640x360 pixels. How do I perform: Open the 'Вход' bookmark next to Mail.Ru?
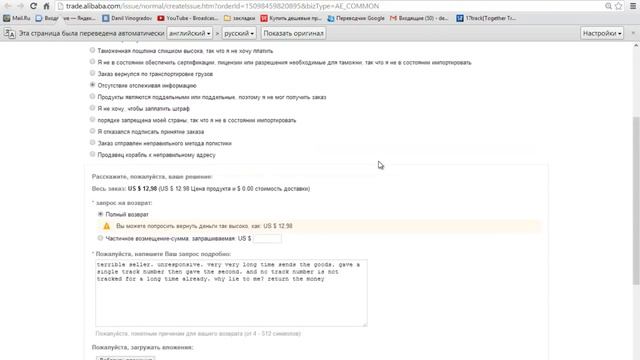coord(47,18)
